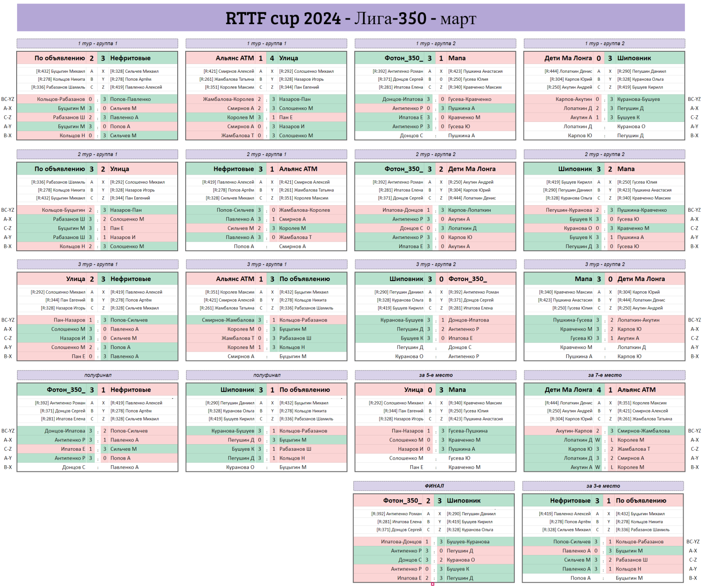
Task: Click 'Жамбалова Т' in the за 7-е место match
Action: coord(634,449)
